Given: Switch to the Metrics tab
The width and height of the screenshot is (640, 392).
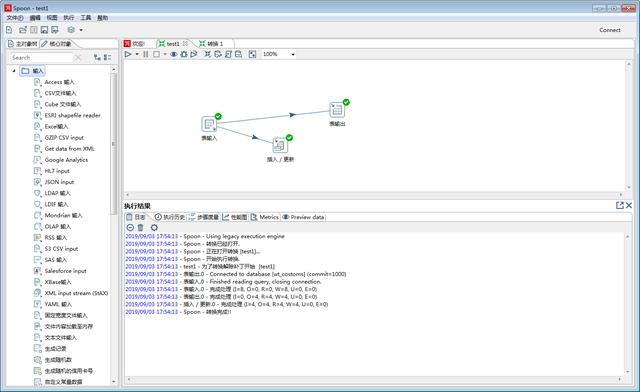Looking at the screenshot, I should [264, 217].
